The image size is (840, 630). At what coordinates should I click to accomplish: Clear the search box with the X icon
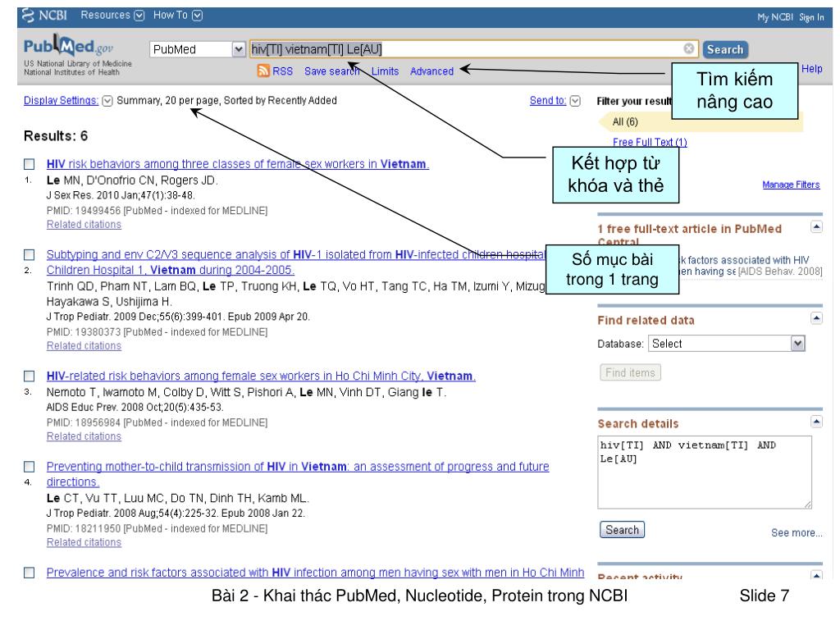689,48
